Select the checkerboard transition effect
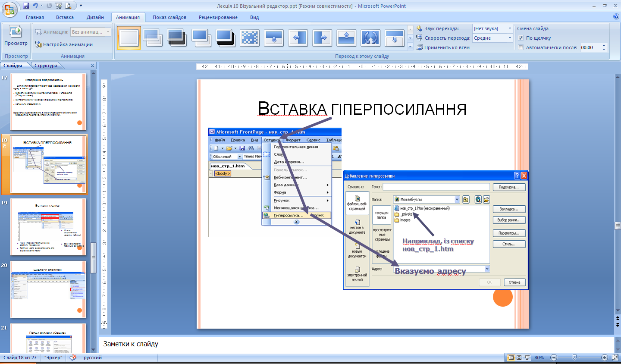This screenshot has width=621, height=364. point(250,38)
